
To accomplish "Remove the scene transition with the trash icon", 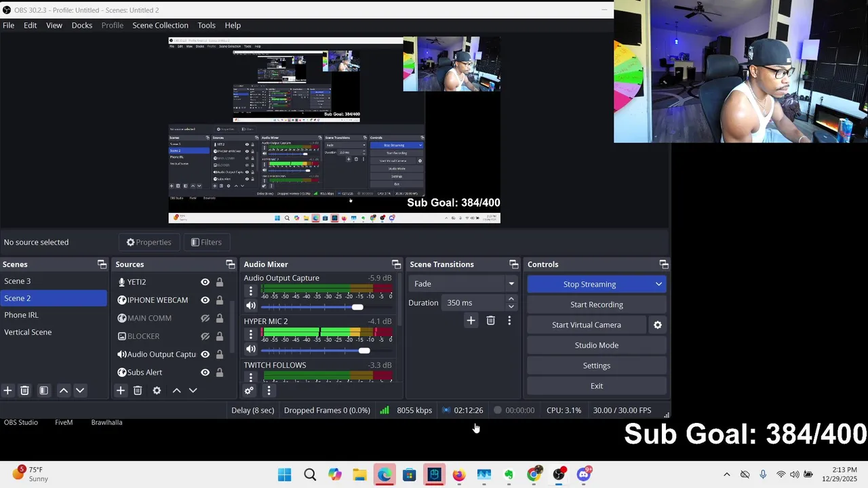I will (x=490, y=321).
